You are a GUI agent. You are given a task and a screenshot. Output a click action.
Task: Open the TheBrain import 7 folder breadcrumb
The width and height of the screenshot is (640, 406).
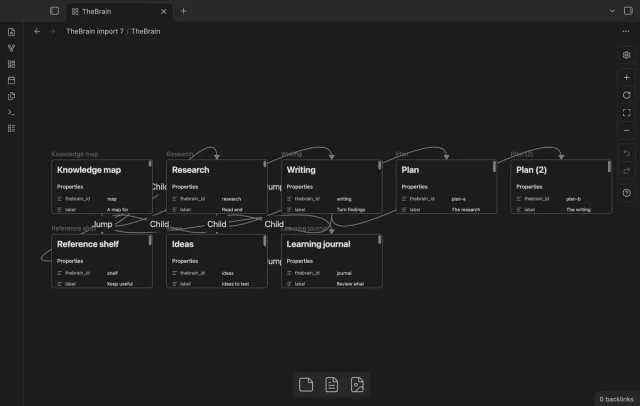pyautogui.click(x=95, y=31)
